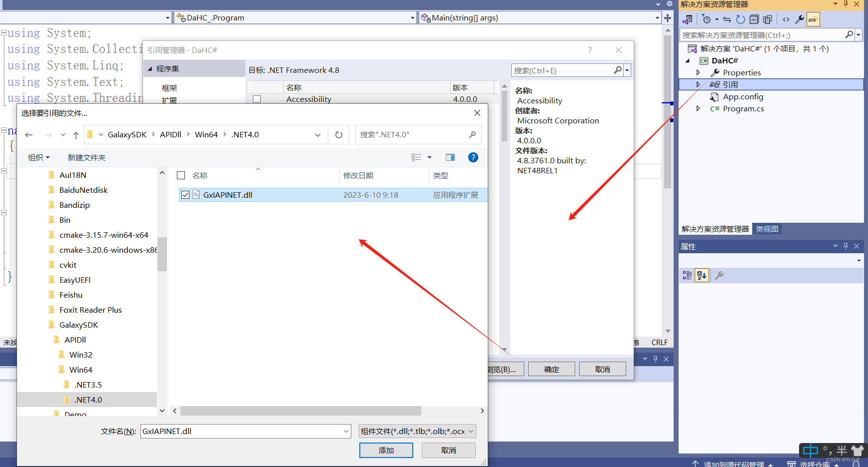Viewport: 868px width, 467px height.
Task: Open filename combo box dropdown
Action: click(346, 431)
